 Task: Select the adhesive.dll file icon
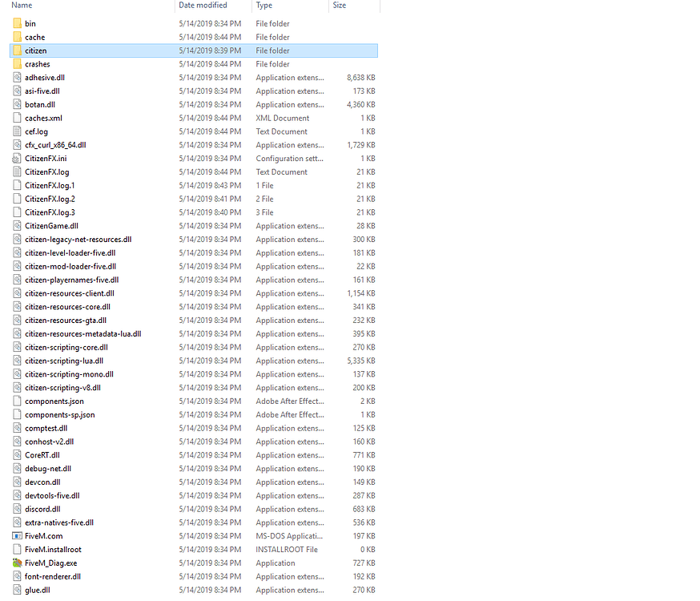click(x=17, y=77)
